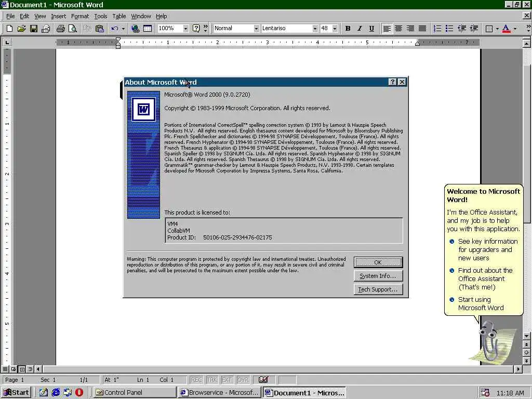Insert a table from the toolbar
Image resolution: width=532 pixels, height=399 pixels.
click(x=147, y=29)
